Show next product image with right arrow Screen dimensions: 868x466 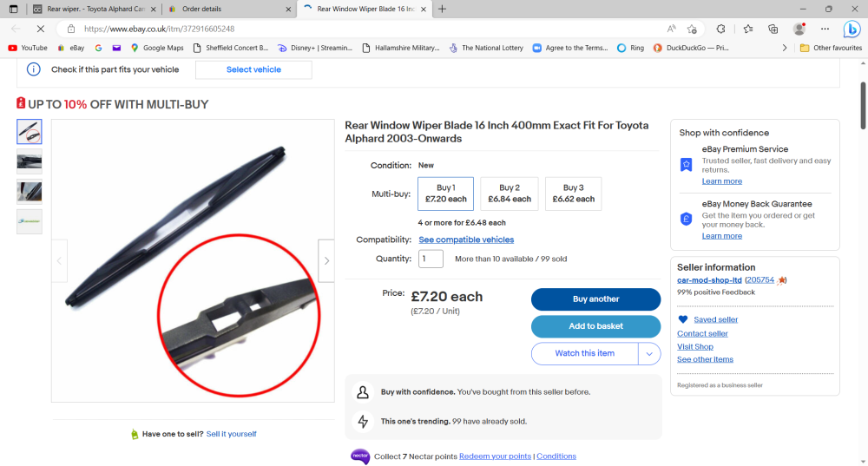pos(326,260)
